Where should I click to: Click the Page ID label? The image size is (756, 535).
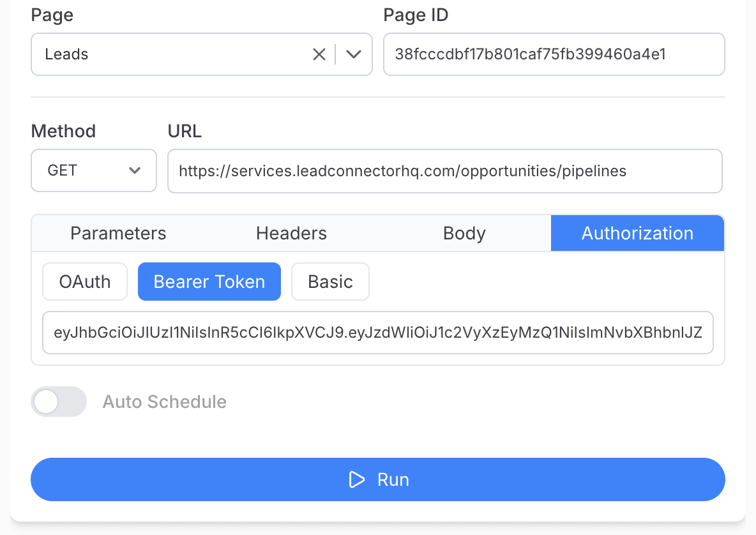[416, 15]
